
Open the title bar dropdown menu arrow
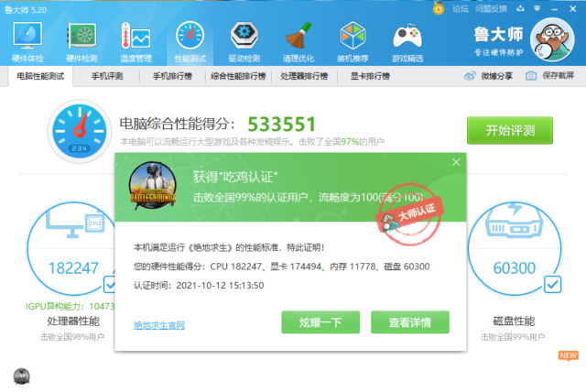537,8
